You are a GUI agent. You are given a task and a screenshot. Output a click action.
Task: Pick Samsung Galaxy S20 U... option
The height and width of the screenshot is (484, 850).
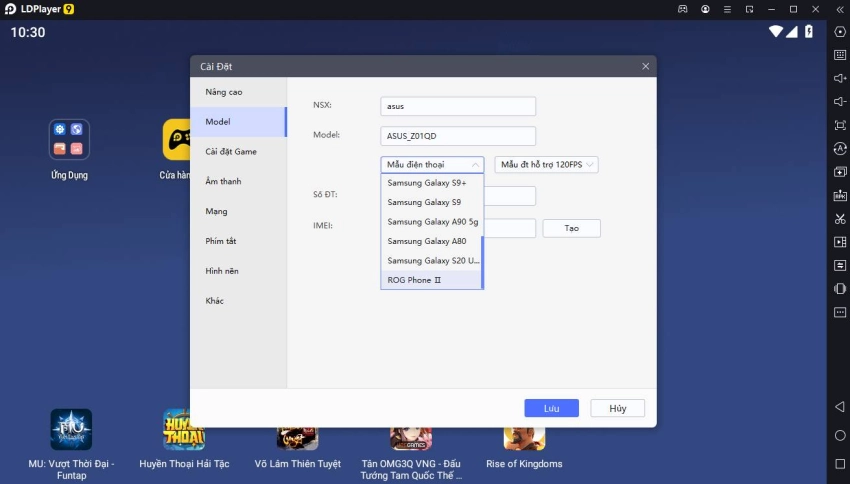[431, 261]
